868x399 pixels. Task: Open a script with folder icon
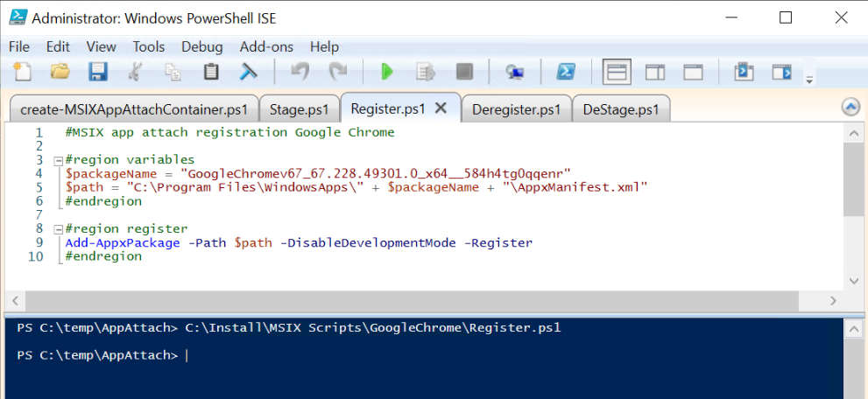(60, 72)
